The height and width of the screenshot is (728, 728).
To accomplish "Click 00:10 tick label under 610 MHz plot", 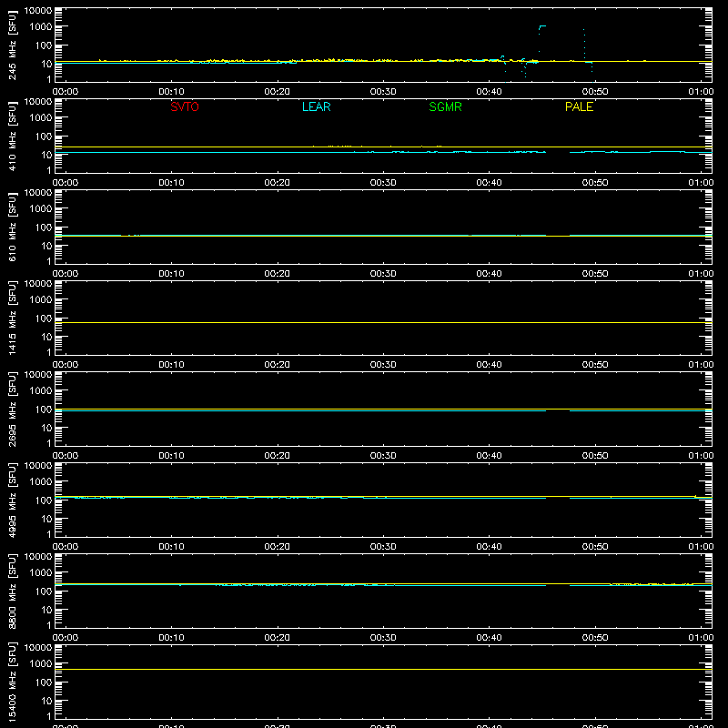I will tap(171, 274).
